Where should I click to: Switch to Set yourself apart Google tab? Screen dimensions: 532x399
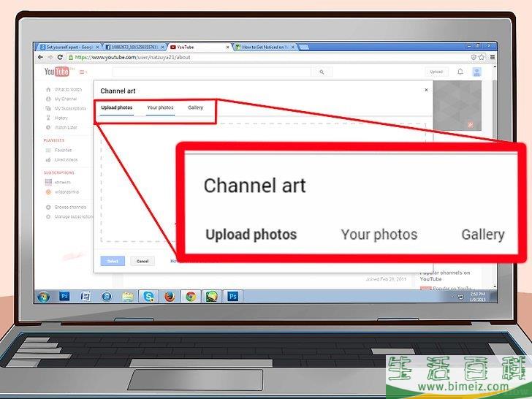[69, 47]
